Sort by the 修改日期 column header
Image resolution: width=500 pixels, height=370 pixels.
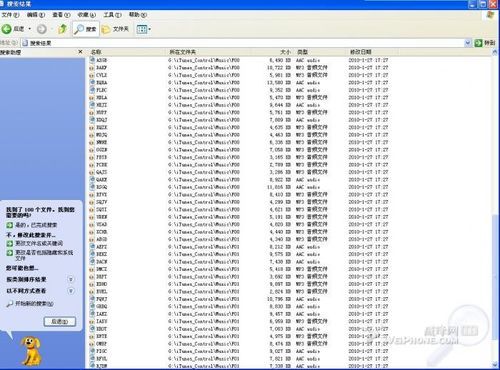pyautogui.click(x=373, y=52)
